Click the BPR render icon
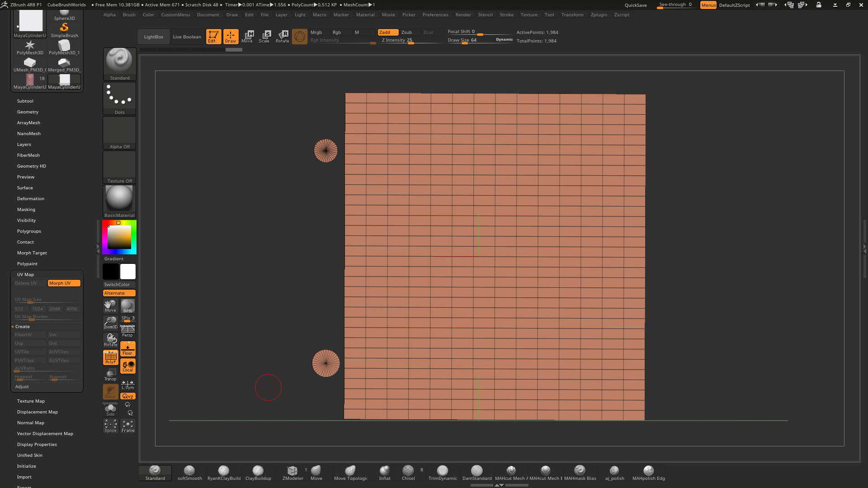Viewport: 868px width, 488px height. 128,306
